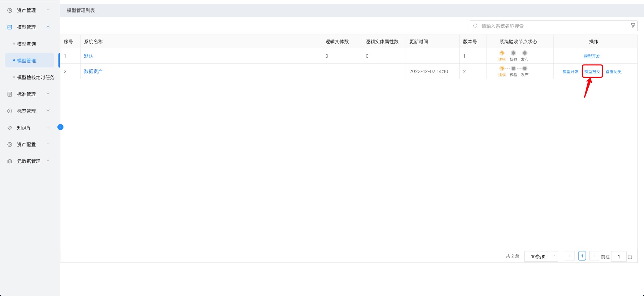
Task: Click the 知识库 tag icon
Action: (10, 128)
